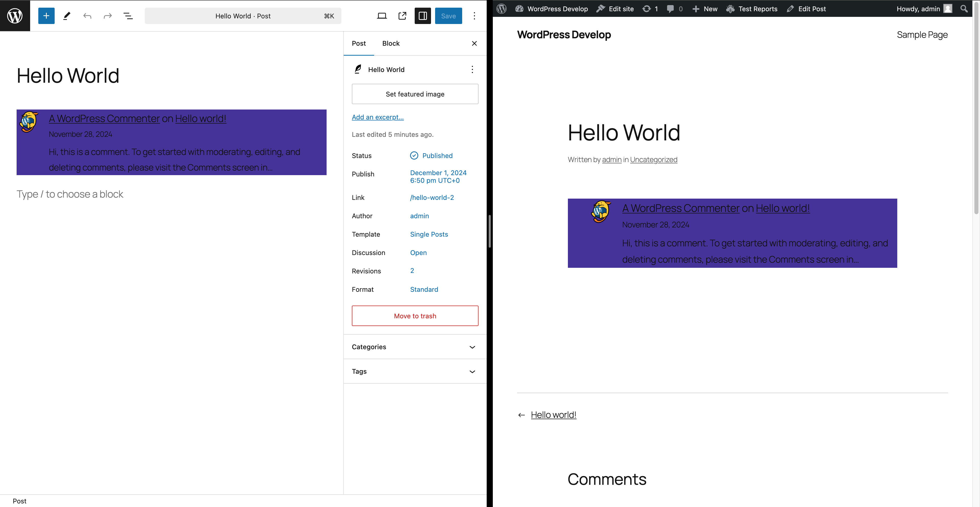This screenshot has height=507, width=980.
Task: Switch to the Block tab
Action: tap(391, 43)
